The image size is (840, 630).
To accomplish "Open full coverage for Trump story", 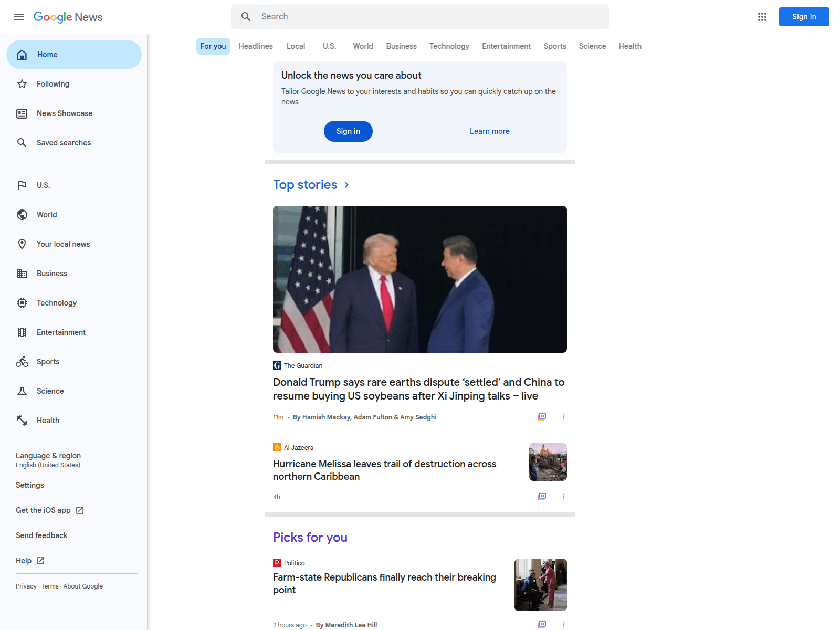I will coord(542,417).
